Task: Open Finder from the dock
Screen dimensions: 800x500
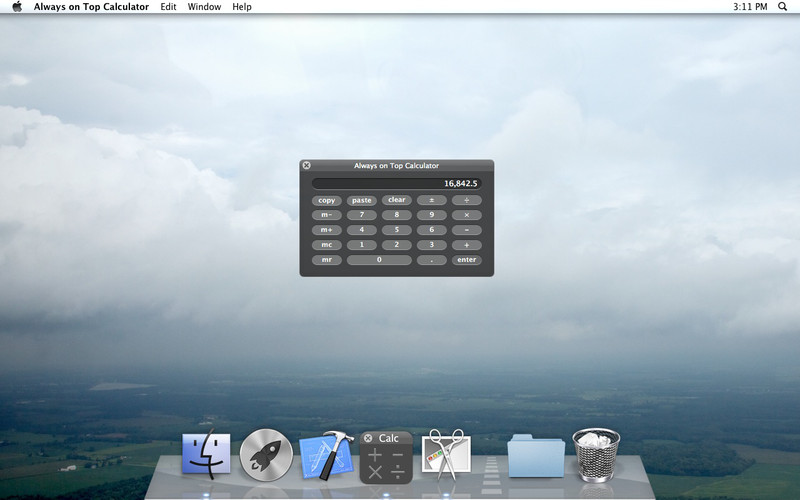Action: pos(206,454)
